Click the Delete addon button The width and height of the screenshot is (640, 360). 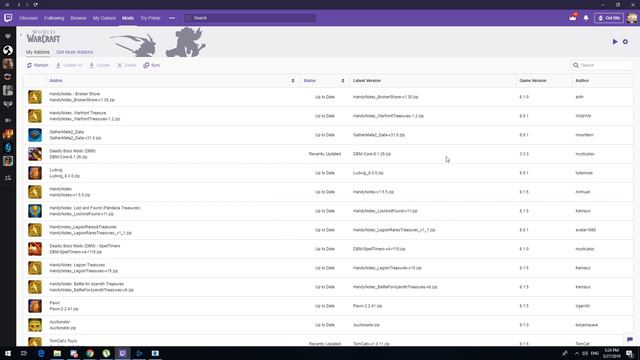[127, 65]
